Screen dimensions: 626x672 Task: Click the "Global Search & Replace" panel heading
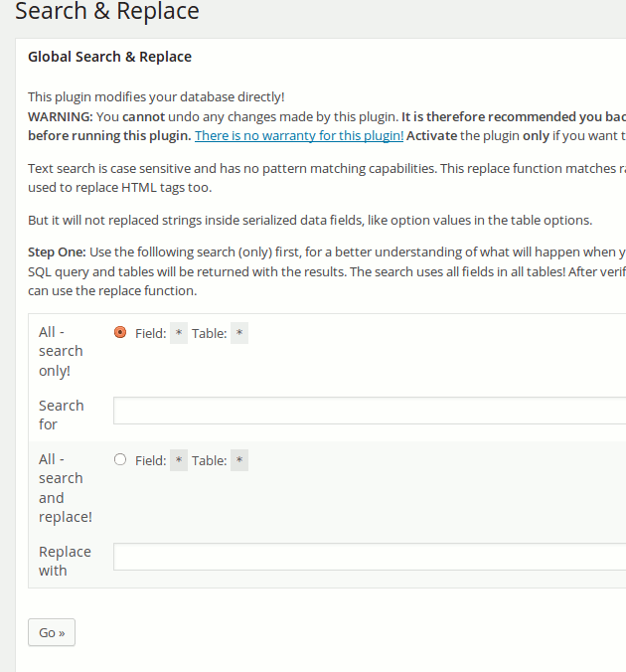(x=109, y=57)
